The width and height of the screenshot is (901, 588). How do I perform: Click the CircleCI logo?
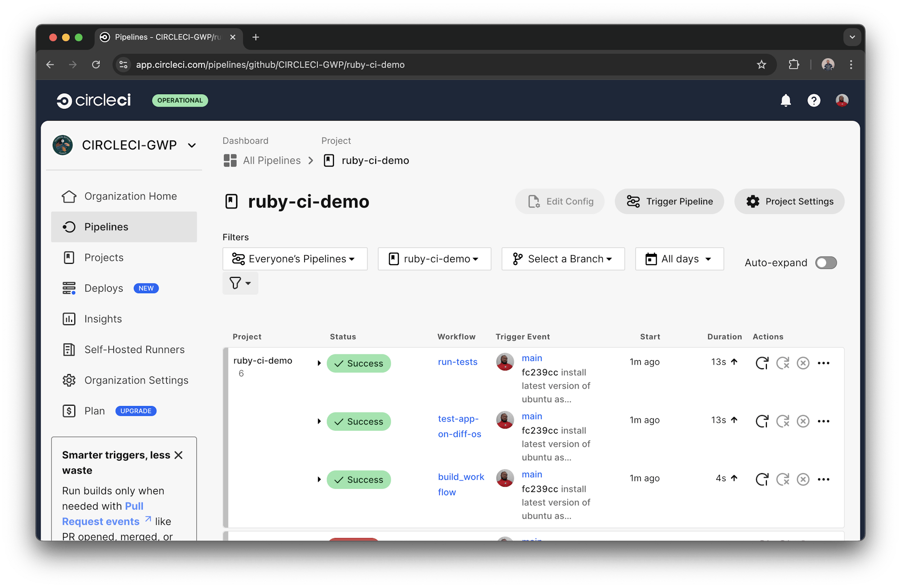[93, 100]
